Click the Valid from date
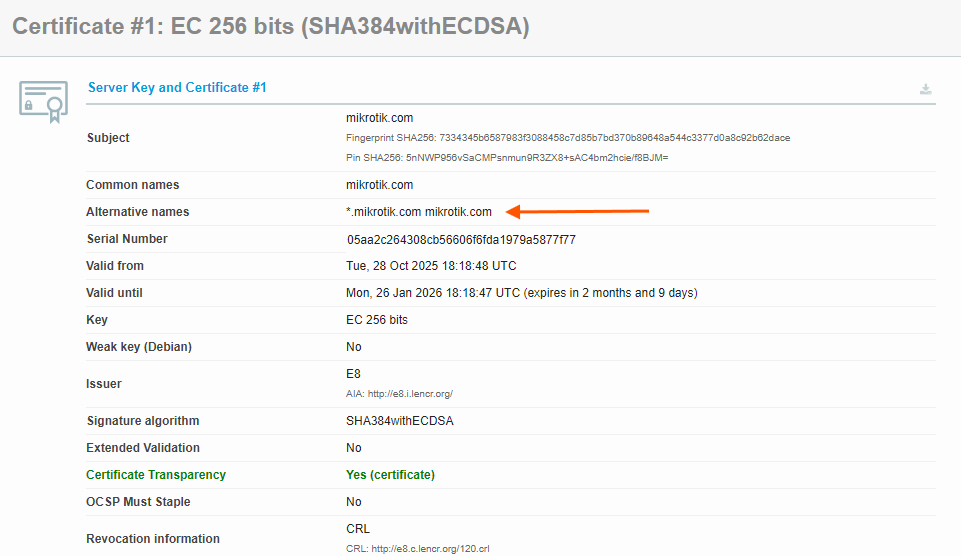The image size is (961, 556). (431, 266)
